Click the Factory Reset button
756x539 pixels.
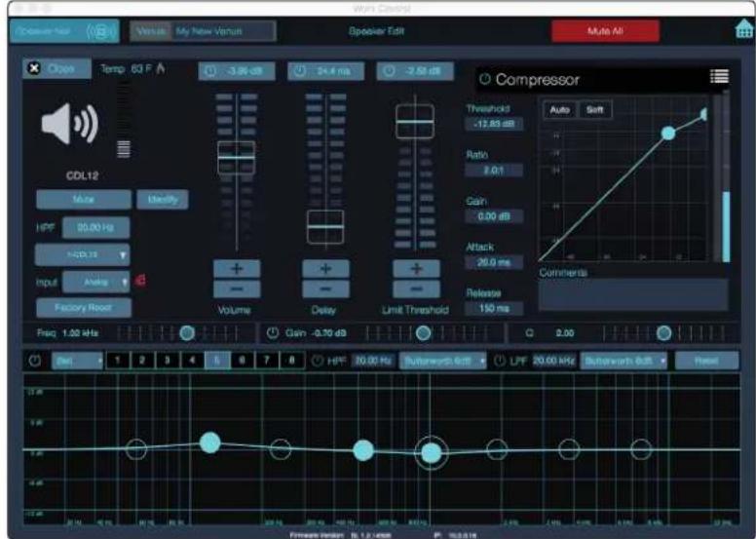[84, 308]
